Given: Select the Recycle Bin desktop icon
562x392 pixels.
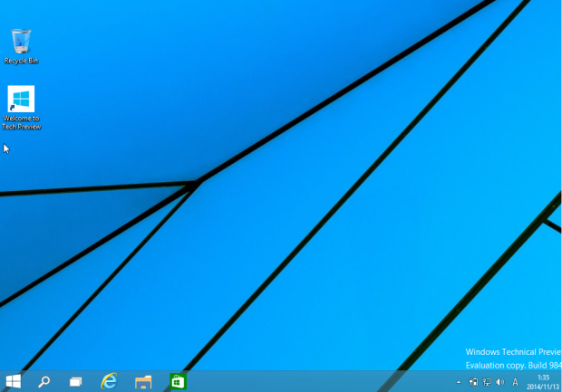Looking at the screenshot, I should coord(21,41).
